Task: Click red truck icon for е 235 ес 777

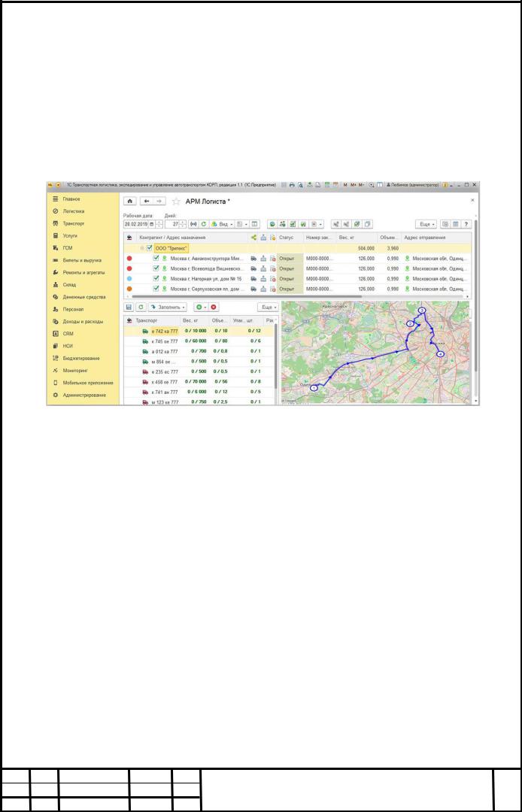Action: (x=145, y=371)
